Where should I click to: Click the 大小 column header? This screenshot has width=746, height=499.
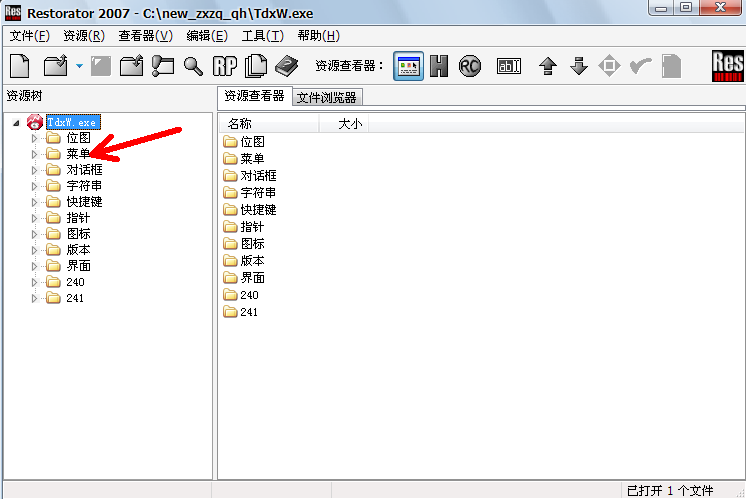pos(344,124)
